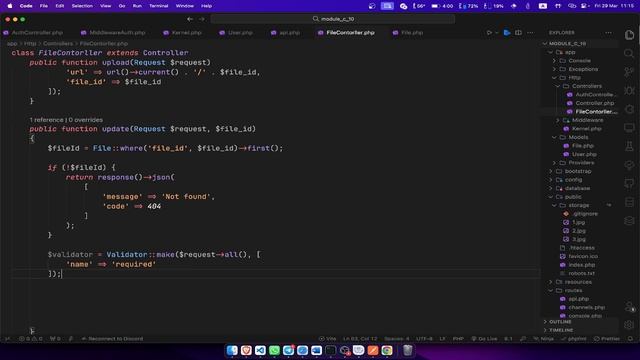Expand the Exceptions folder

click(583, 69)
